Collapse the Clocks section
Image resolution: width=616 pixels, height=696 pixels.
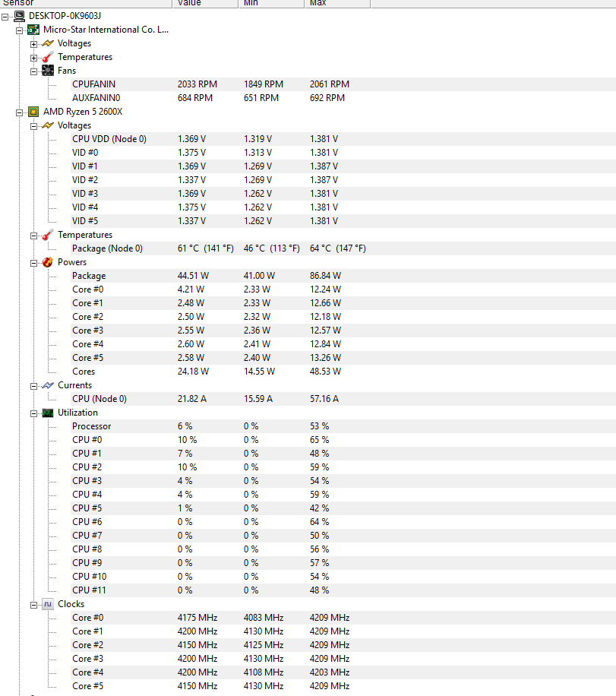33,605
